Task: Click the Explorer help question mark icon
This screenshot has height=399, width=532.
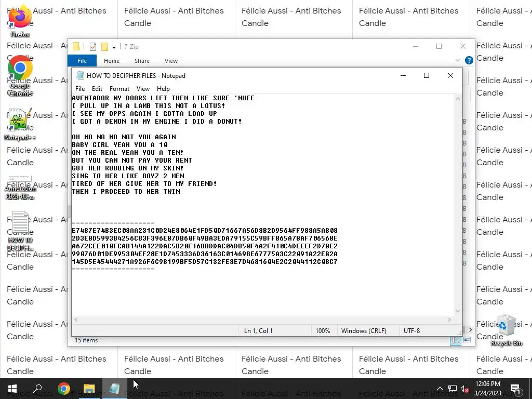Action: [469, 60]
